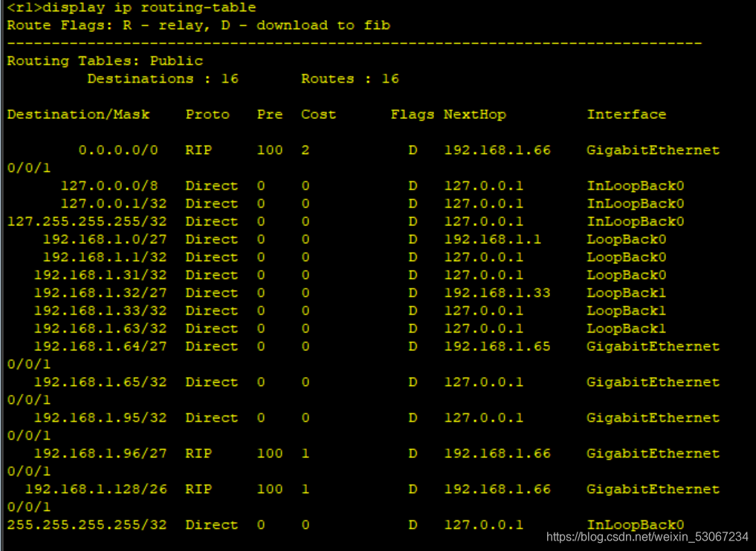Click the 'Proto' column header
Screen dimensions: 756x551
pyautogui.click(x=208, y=115)
